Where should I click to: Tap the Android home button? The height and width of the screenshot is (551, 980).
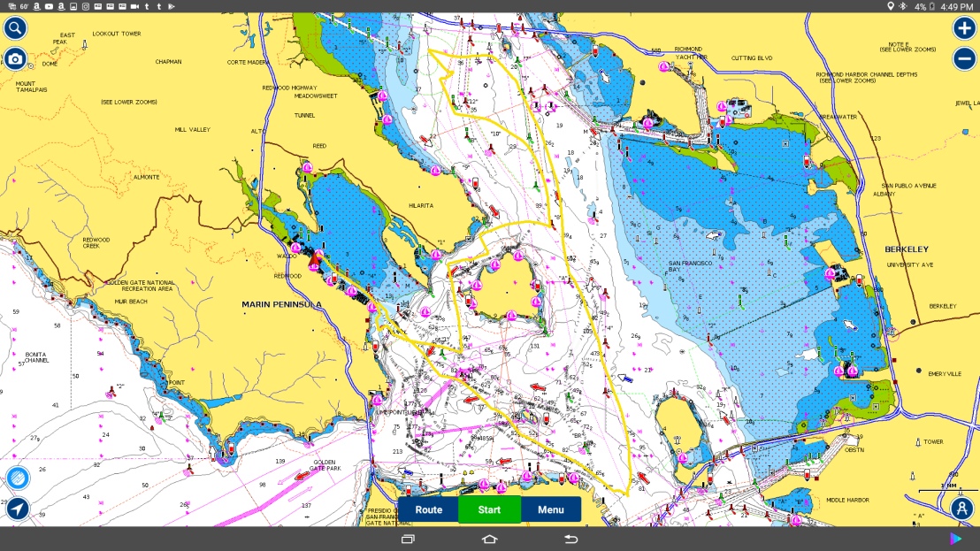pyautogui.click(x=490, y=539)
